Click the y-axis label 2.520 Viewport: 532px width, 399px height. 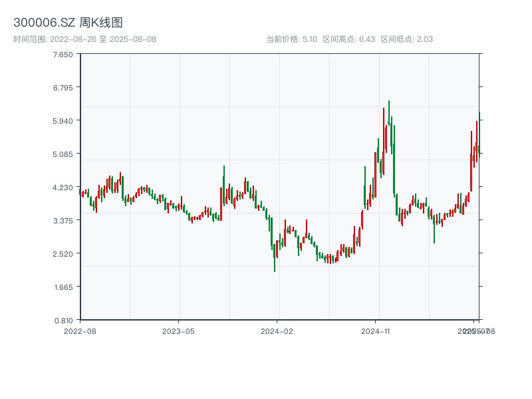(63, 254)
